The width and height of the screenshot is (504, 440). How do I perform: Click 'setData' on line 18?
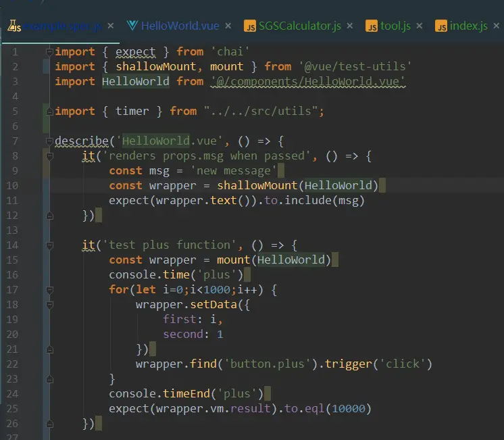coord(213,305)
